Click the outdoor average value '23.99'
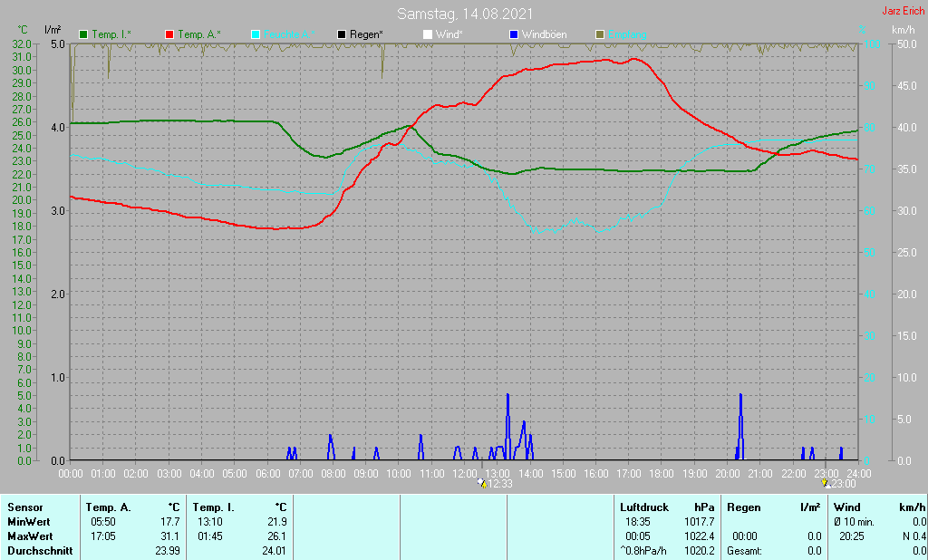This screenshot has width=928, height=560. (x=167, y=551)
